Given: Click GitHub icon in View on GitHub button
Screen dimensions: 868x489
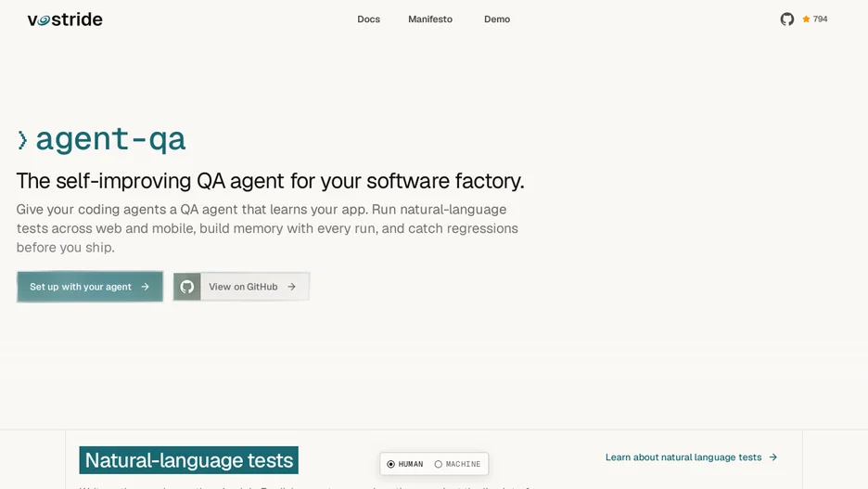Looking at the screenshot, I should (187, 287).
